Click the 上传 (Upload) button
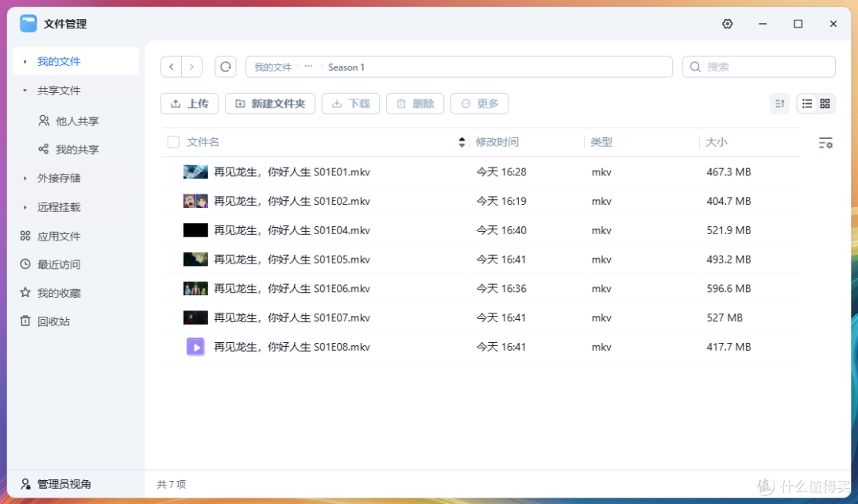 [189, 103]
